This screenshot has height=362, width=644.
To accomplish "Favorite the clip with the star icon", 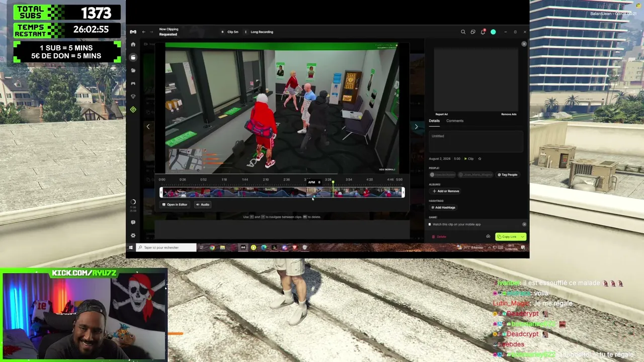I will coord(479,159).
